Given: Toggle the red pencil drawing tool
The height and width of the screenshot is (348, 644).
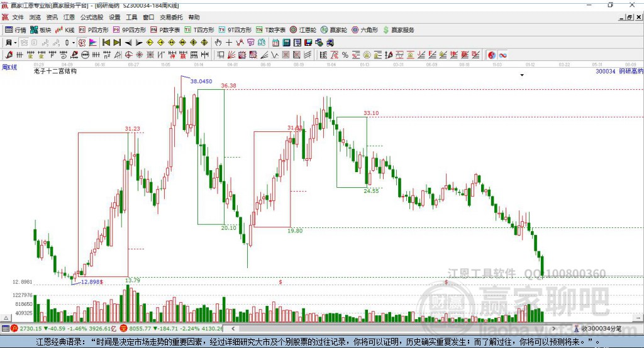Looking at the screenshot, I should (x=9, y=55).
